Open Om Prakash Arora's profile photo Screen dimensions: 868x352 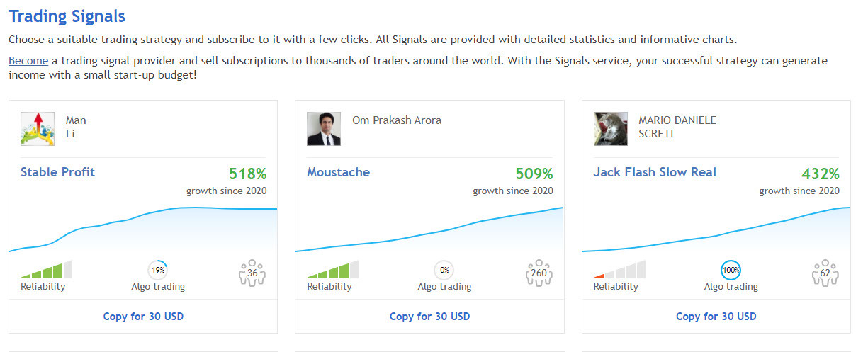(324, 129)
